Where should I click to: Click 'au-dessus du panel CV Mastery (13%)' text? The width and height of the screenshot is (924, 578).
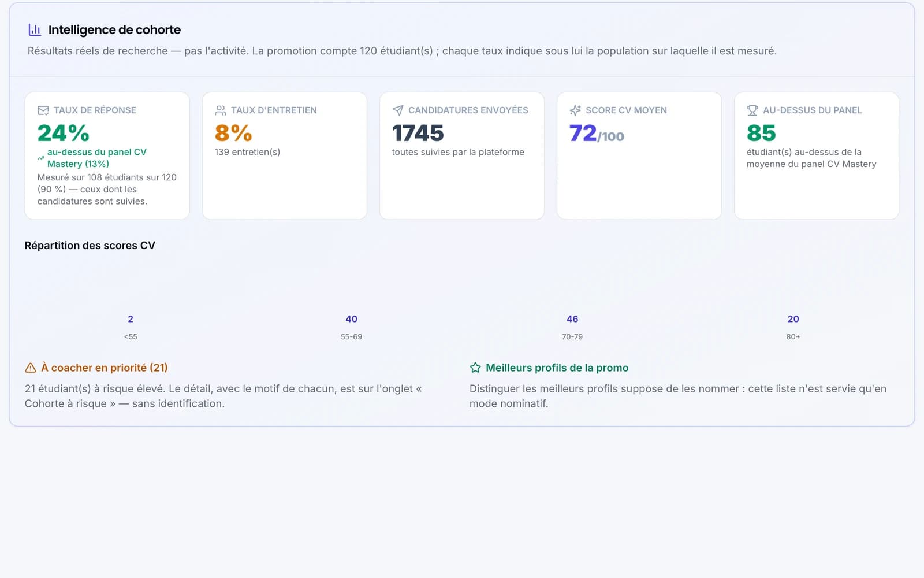(97, 158)
